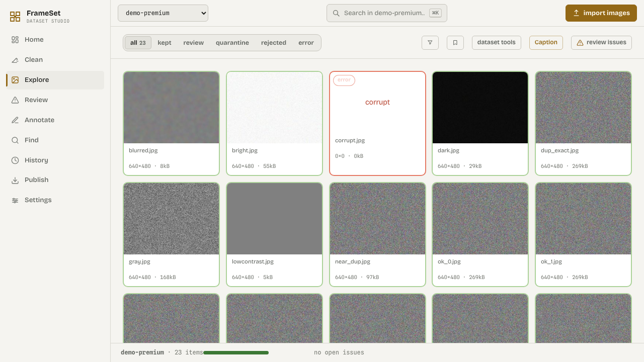Viewport: 644px width, 362px height.
Task: Click the warning icon on review issues
Action: coord(580,43)
